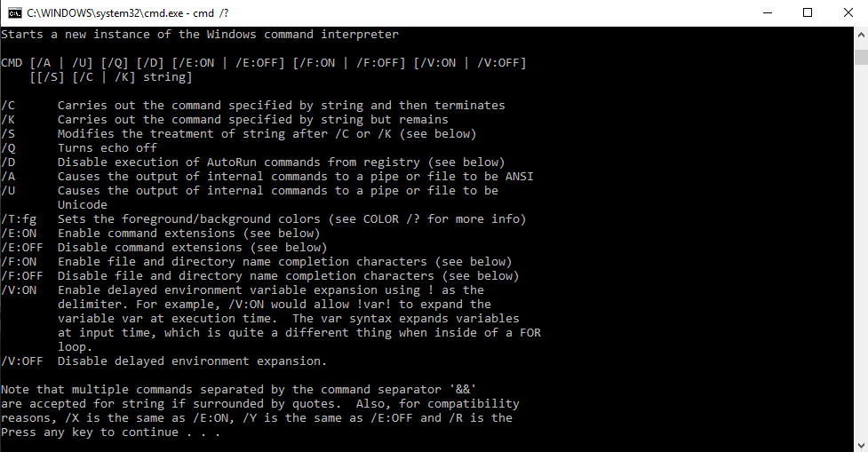Image resolution: width=868 pixels, height=452 pixels.
Task: Click the '/F:OFF' option label
Action: tap(22, 275)
